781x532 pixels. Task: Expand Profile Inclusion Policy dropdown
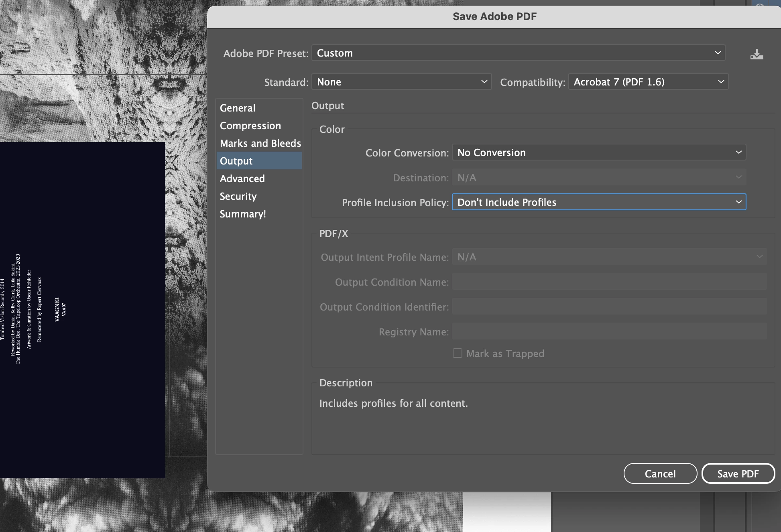(599, 202)
